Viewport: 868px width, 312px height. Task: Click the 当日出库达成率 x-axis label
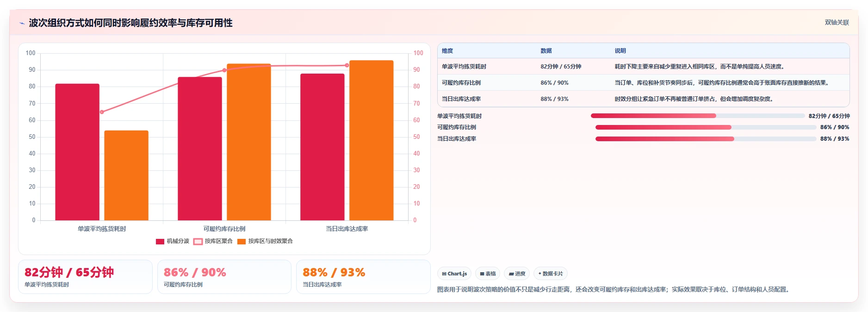tap(347, 229)
